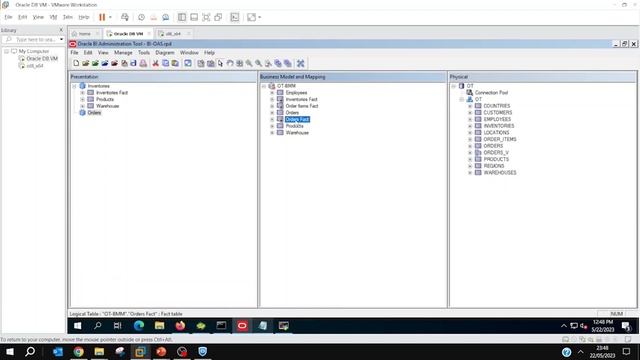
Task: Toggle the library sidebar view icon in VMware
Action: [x=182, y=17]
